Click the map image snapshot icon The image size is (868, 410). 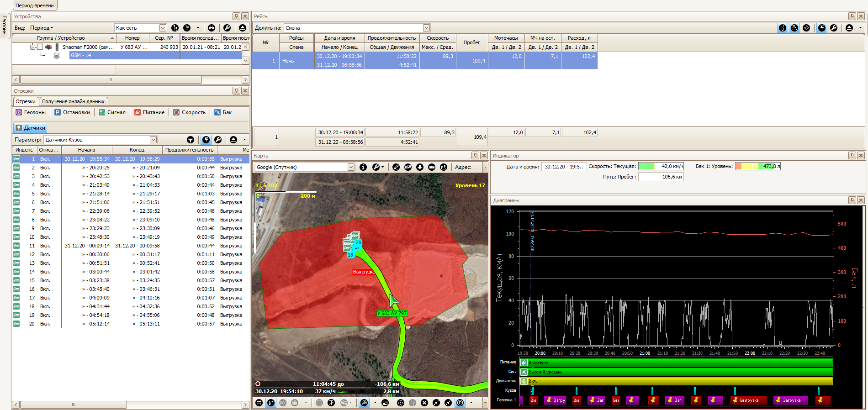coord(385,403)
